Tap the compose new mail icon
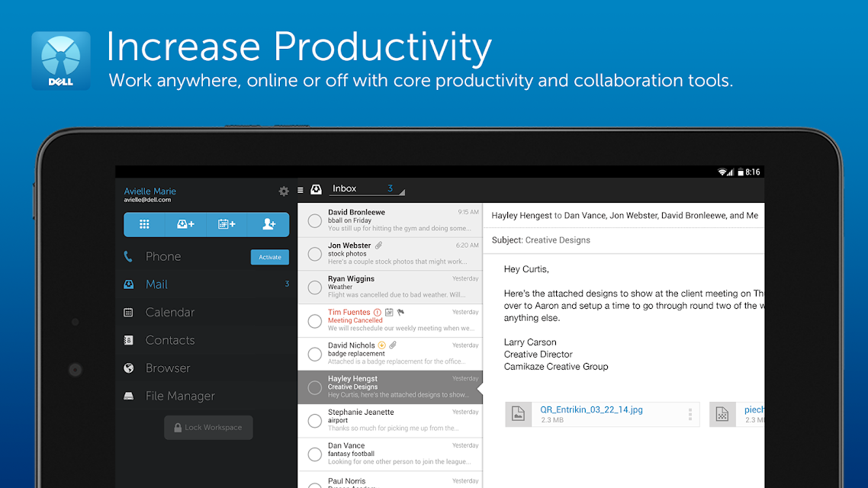The height and width of the screenshot is (488, 868). [x=185, y=224]
